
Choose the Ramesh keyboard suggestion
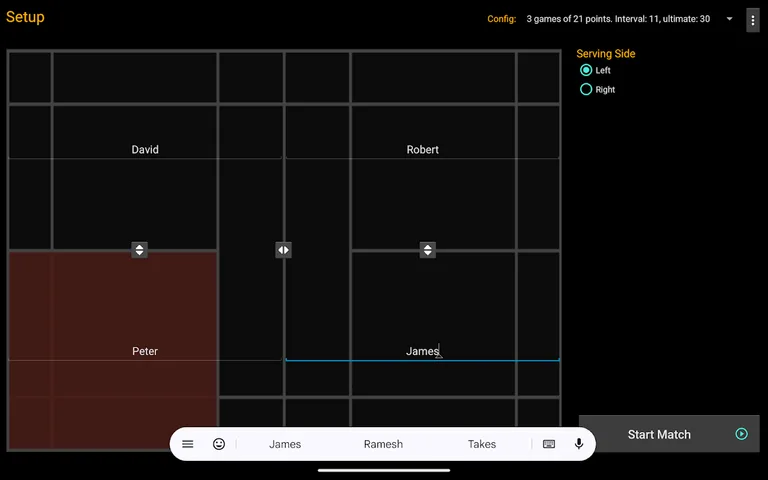tap(383, 444)
